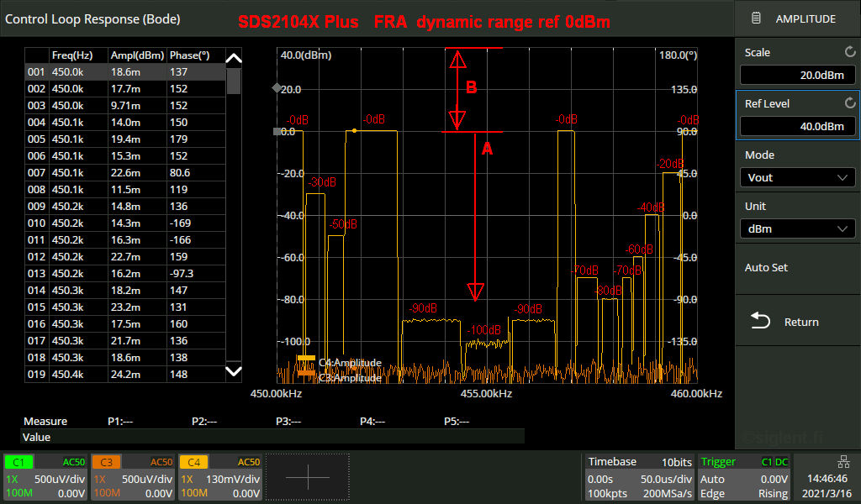Viewport: 861px width, 504px height.
Task: Click the 40.0(dBm) amplitude axis label
Action: point(306,55)
